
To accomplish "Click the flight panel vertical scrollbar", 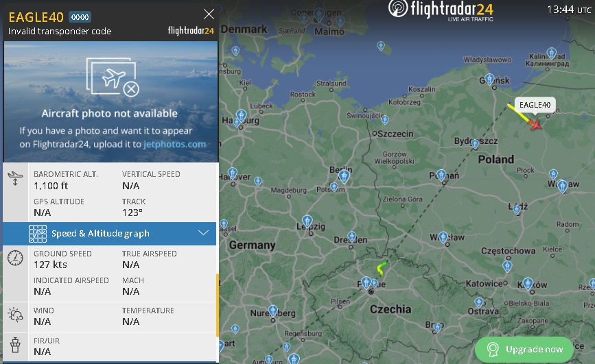I will point(218,305).
